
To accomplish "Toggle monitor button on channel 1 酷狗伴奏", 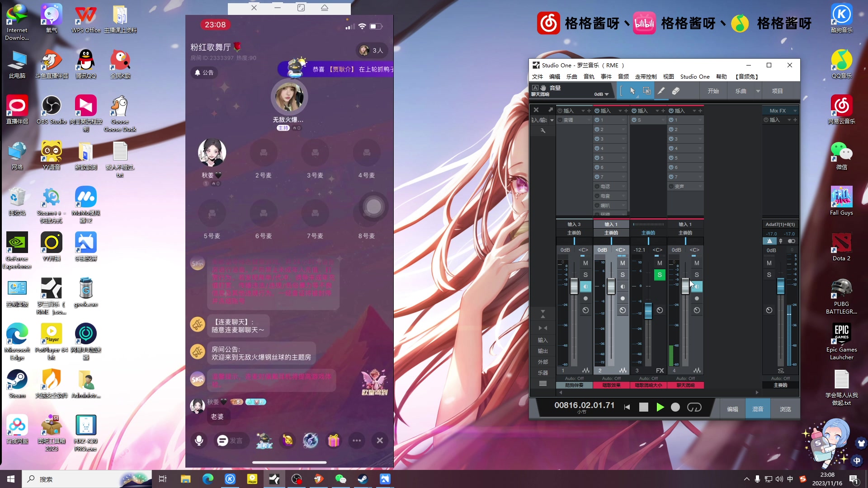I will pos(585,286).
